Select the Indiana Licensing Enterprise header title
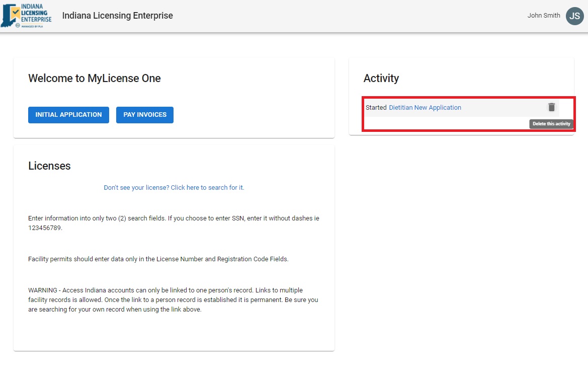The image size is (588, 375). tap(117, 16)
